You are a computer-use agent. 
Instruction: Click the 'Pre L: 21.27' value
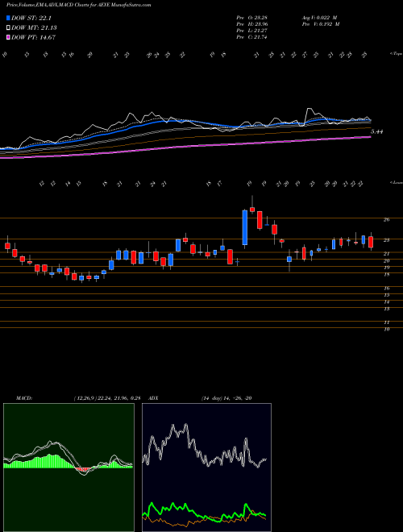[x=251, y=31]
